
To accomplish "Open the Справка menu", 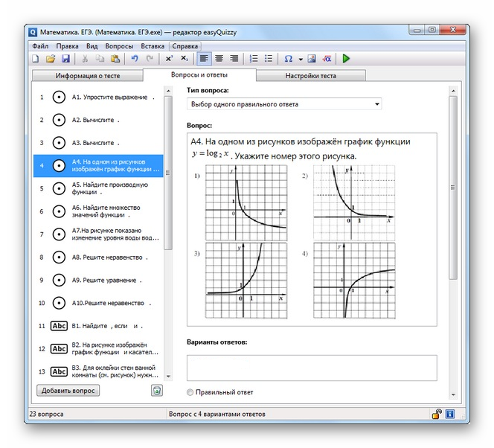I will (x=185, y=46).
